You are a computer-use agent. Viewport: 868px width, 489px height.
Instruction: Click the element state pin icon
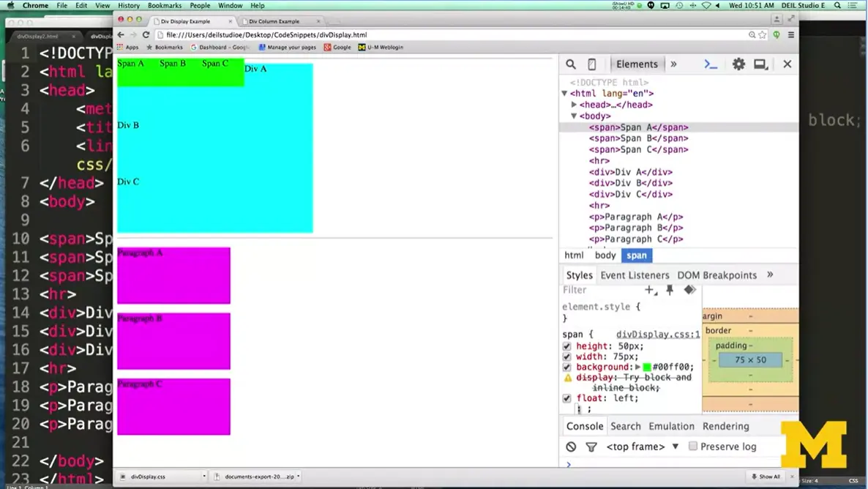(x=670, y=290)
